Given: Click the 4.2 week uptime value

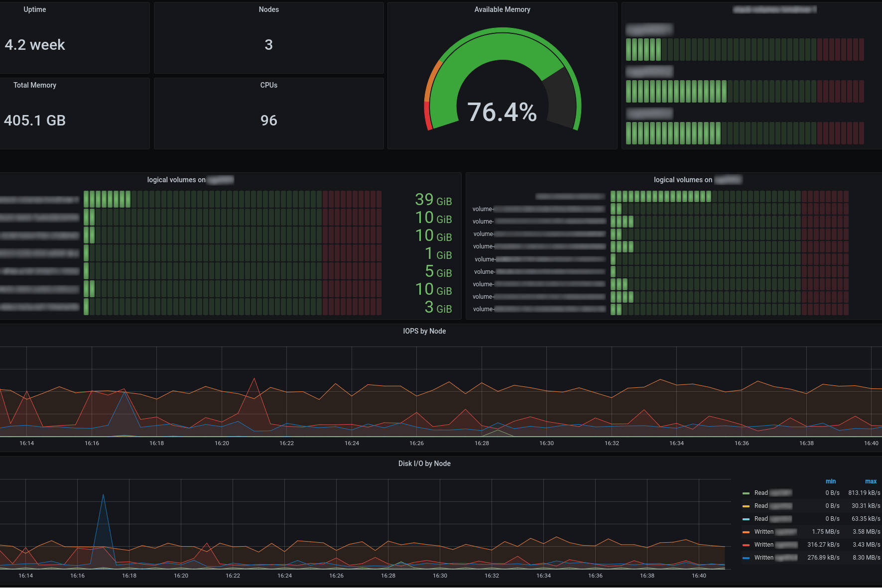Looking at the screenshot, I should (35, 45).
